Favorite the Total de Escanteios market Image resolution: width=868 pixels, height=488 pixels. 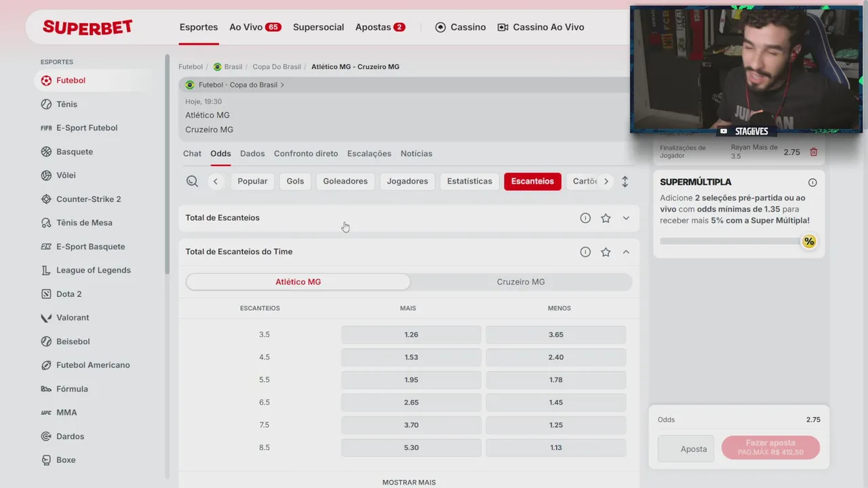[x=606, y=218]
